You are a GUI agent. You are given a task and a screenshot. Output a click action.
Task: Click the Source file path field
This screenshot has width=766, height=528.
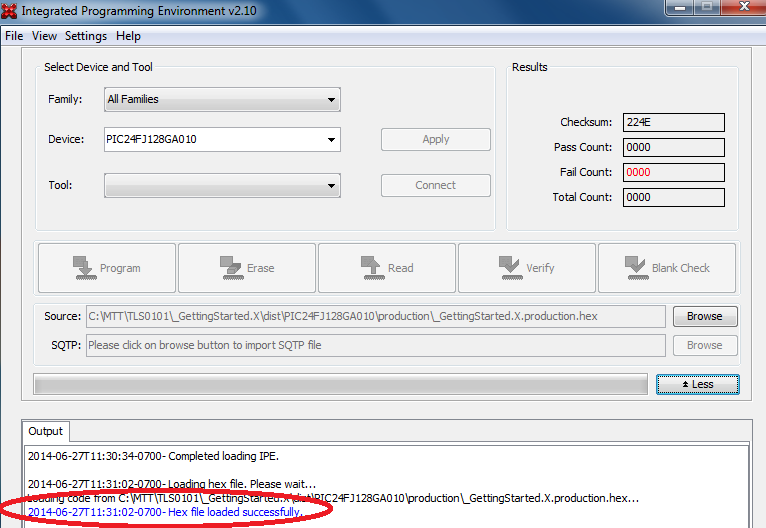click(x=375, y=316)
